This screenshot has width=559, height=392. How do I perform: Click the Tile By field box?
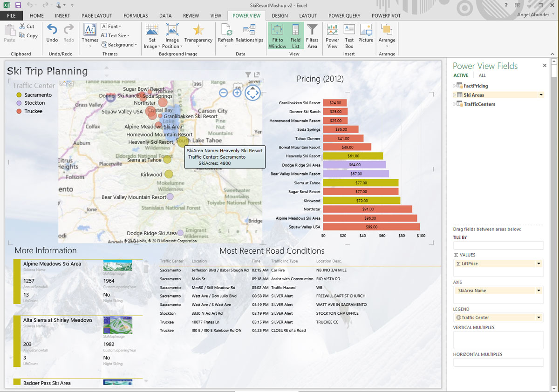click(498, 245)
